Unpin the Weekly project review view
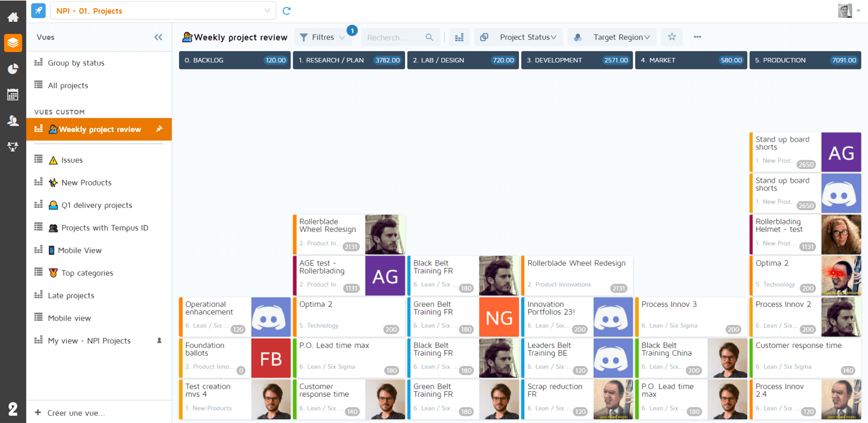Viewport: 868px width, 423px height. click(x=159, y=129)
